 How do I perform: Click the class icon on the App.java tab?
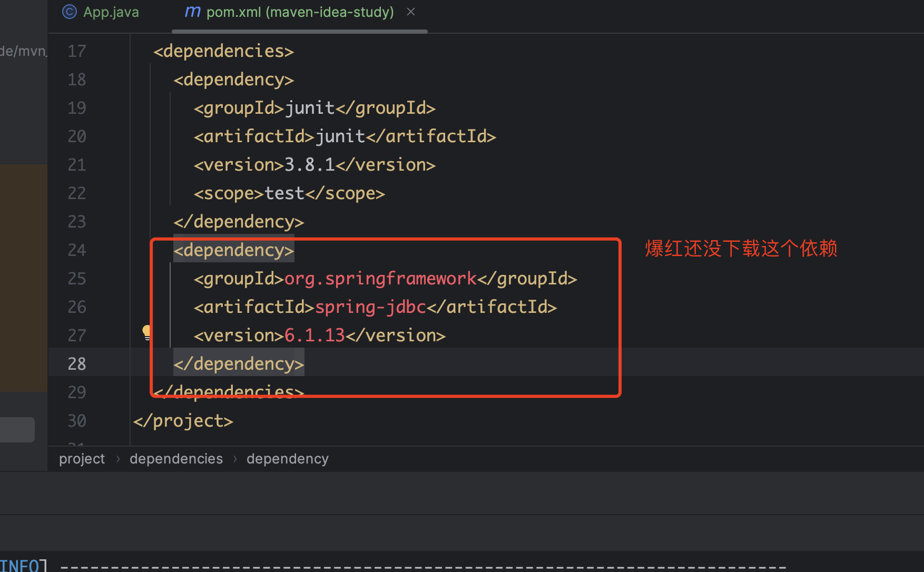(x=70, y=12)
